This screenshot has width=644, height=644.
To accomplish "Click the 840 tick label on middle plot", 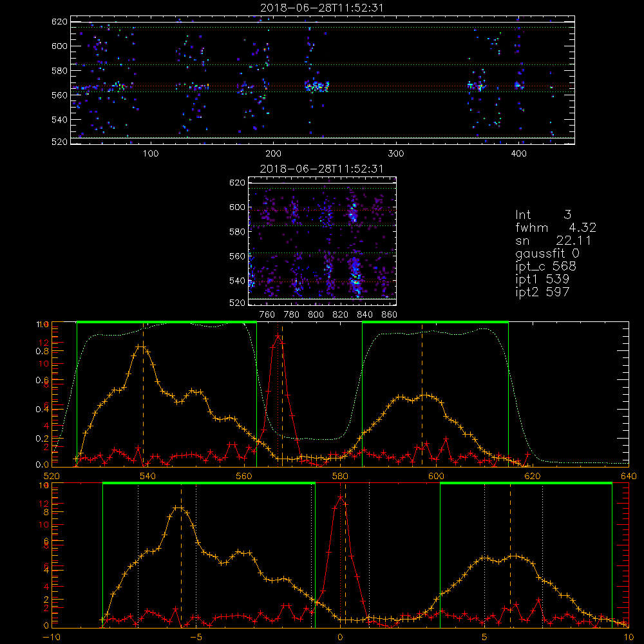I will [365, 315].
